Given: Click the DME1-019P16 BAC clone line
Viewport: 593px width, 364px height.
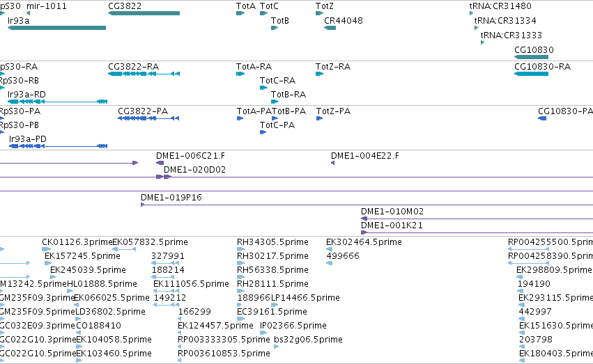Looking at the screenshot, I should [367, 205].
